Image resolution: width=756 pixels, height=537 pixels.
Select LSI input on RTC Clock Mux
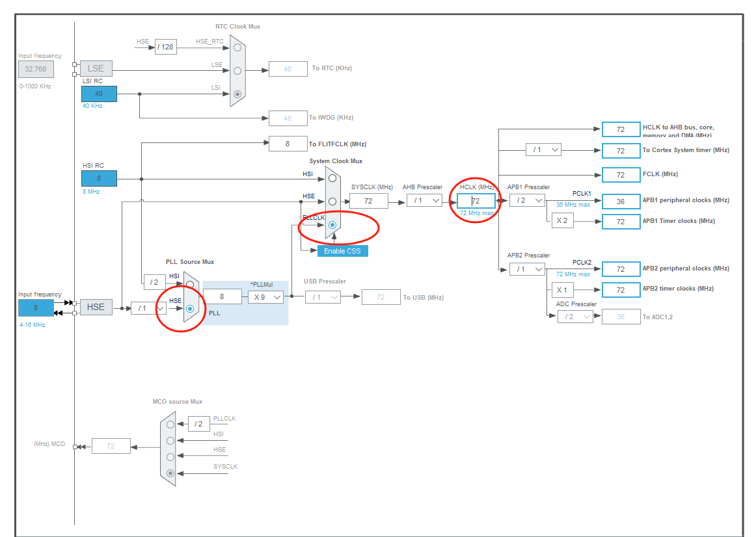237,94
